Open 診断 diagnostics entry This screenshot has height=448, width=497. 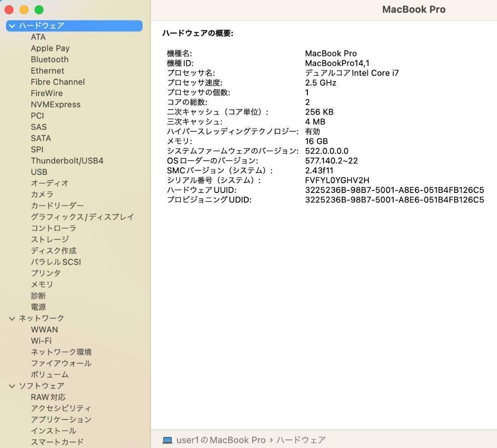(38, 296)
